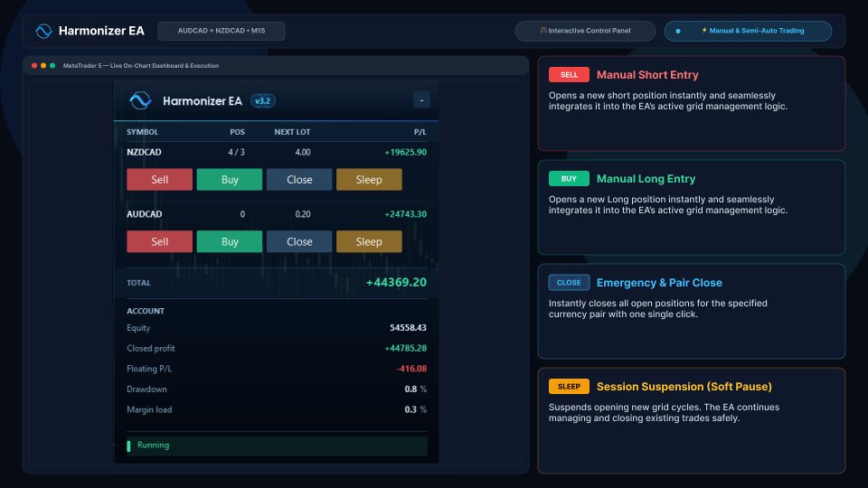The image size is (868, 488).
Task: Click the P/L column header
Action: [x=420, y=132]
